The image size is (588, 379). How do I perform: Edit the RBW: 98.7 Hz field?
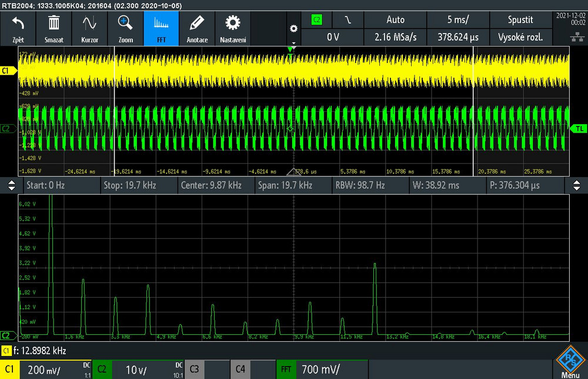coord(371,185)
